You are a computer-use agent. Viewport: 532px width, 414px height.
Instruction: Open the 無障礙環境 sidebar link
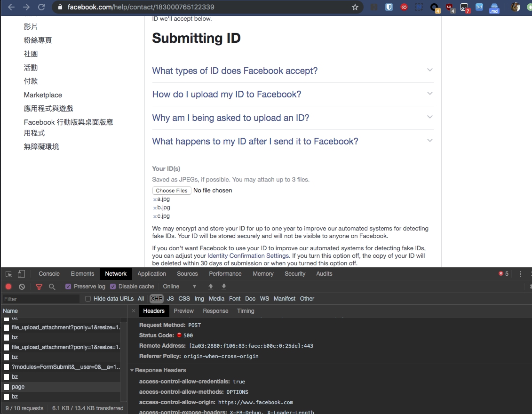[41, 147]
